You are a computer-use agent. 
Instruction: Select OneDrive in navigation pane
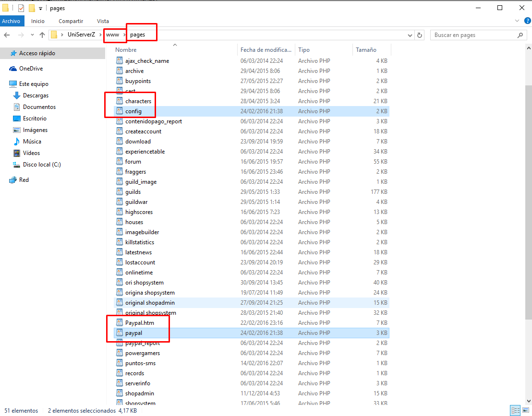tap(31, 69)
